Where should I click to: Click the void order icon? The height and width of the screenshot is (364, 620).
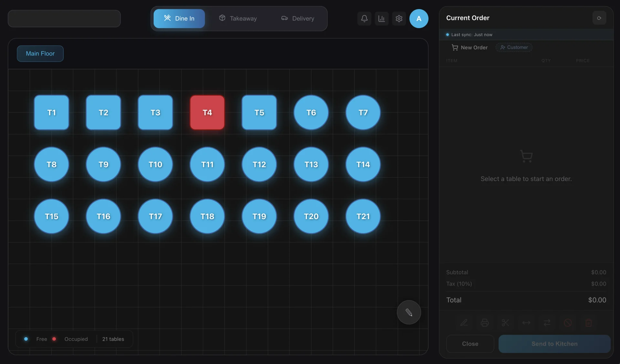tap(568, 322)
